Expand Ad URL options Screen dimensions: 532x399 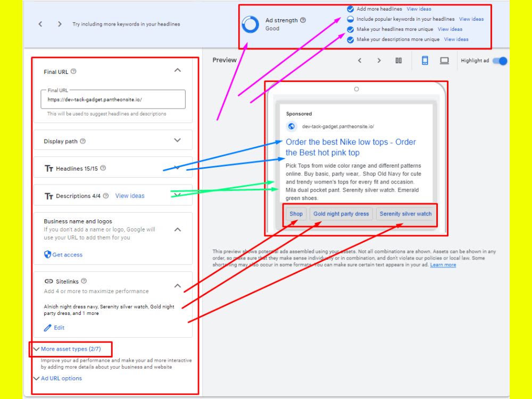click(57, 378)
